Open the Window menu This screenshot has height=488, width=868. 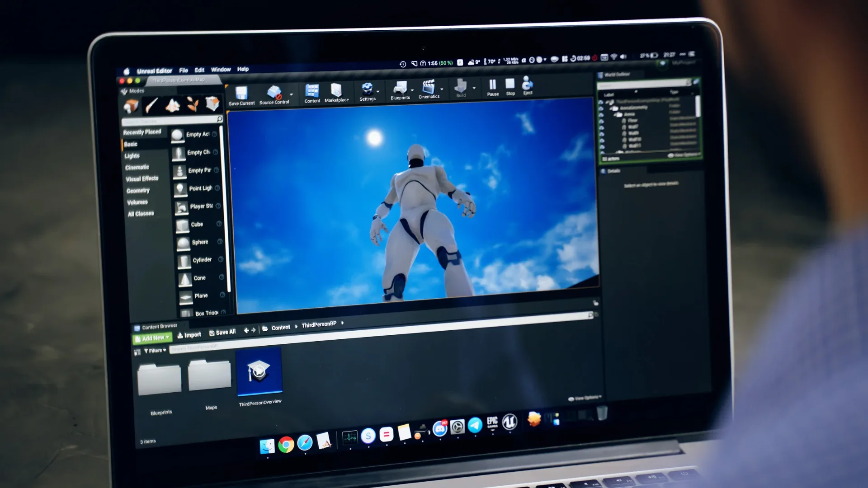[221, 70]
